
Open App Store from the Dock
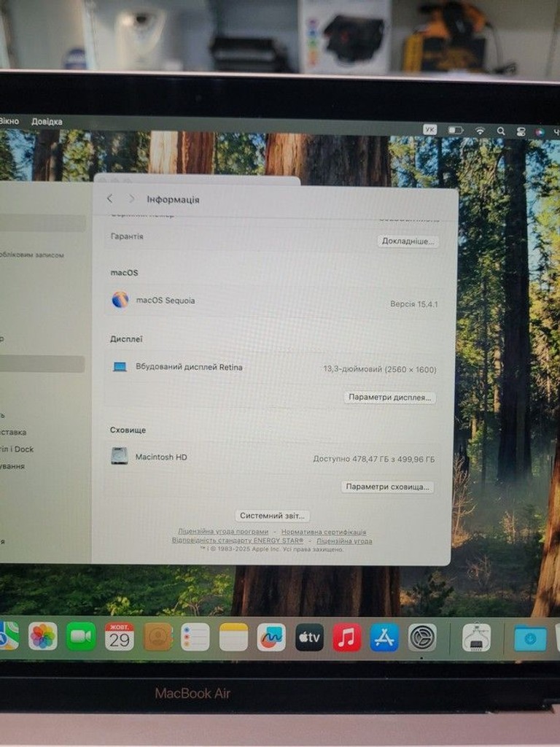pos(384,638)
